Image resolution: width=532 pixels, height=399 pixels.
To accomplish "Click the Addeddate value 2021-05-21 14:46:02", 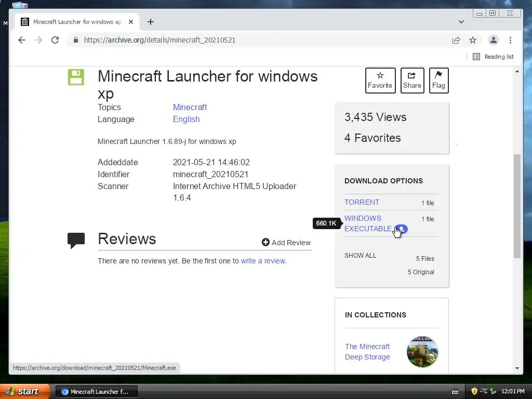I will (x=211, y=162).
